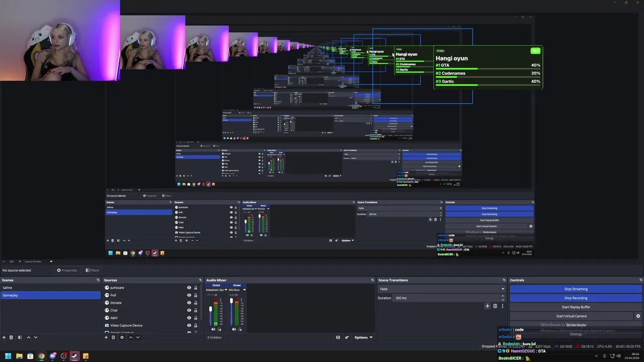644x362 pixels.
Task: Zoom in preview with plus icon
Action: point(19,261)
